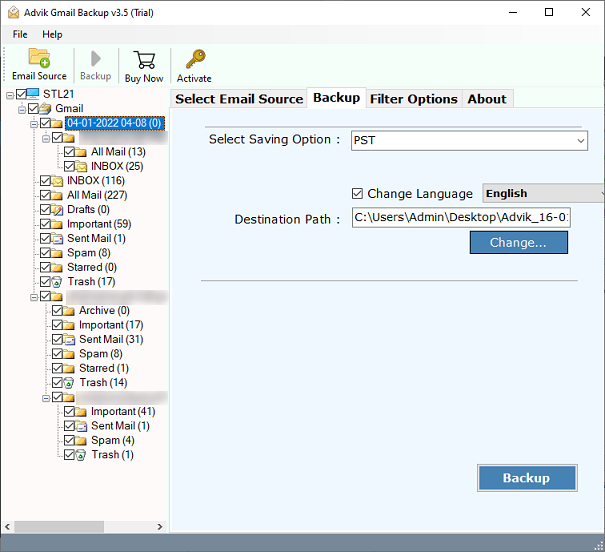Click the Starred (0) folder icon
605x552 pixels.
pos(57,267)
